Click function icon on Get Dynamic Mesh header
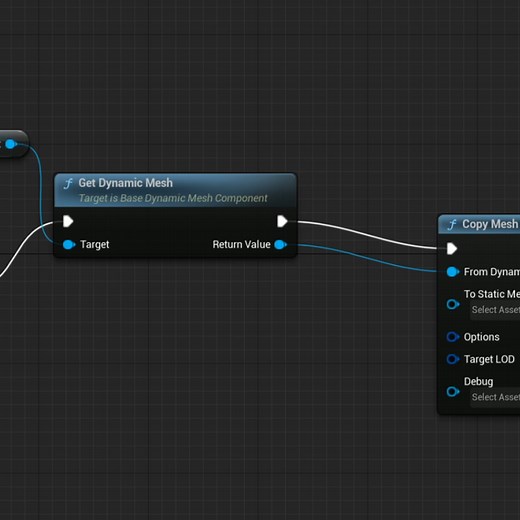This screenshot has width=520, height=520. (x=68, y=183)
